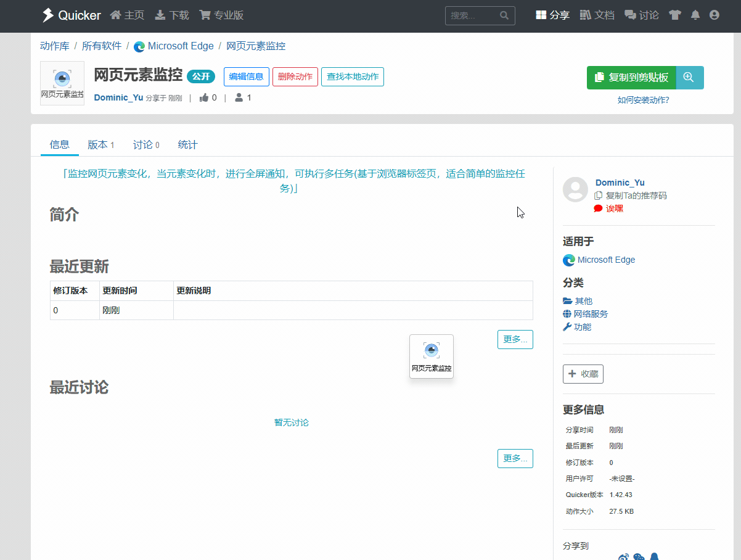The width and height of the screenshot is (741, 560).
Task: Go to 主页 home page
Action: pyautogui.click(x=127, y=15)
